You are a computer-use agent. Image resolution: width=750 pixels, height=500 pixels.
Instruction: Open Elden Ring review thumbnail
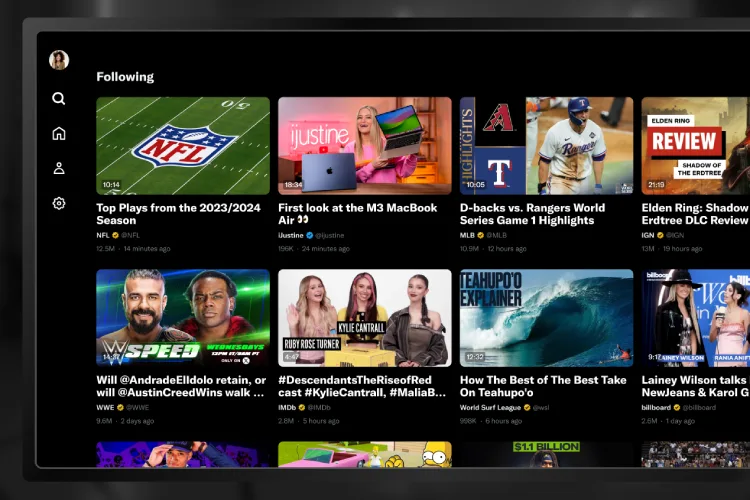(x=695, y=145)
